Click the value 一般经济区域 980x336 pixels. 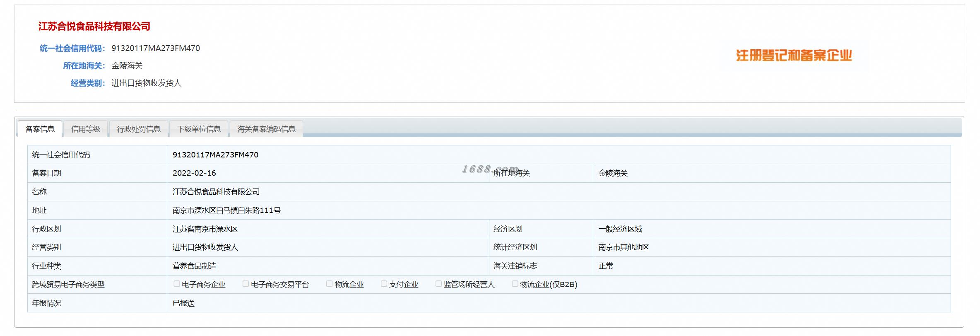620,229
